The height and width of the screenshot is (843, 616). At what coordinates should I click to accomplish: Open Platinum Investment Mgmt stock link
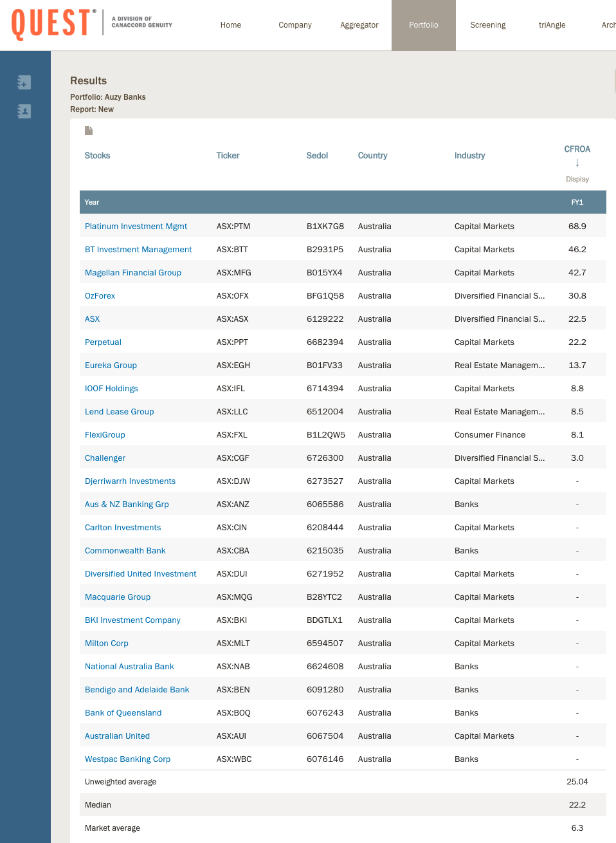(136, 227)
